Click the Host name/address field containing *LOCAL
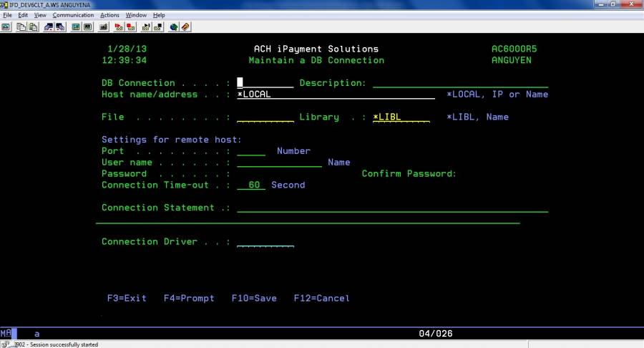644x348 pixels. pos(336,95)
